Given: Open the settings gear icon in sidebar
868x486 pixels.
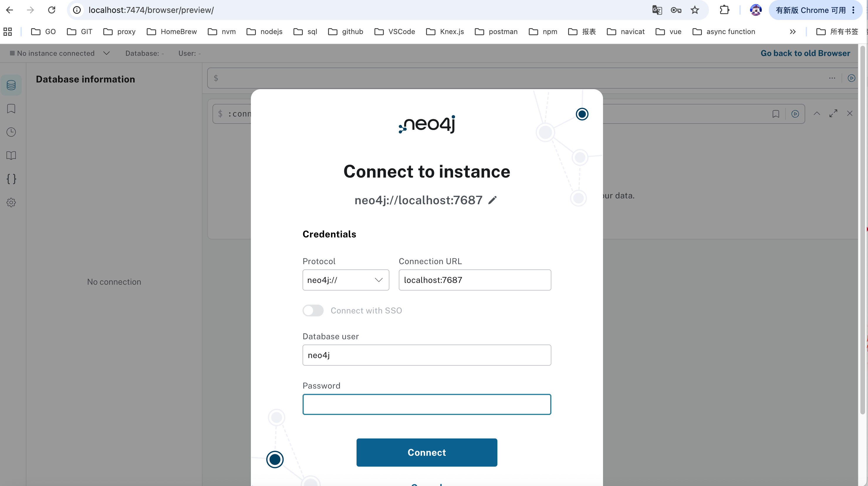Looking at the screenshot, I should [11, 203].
